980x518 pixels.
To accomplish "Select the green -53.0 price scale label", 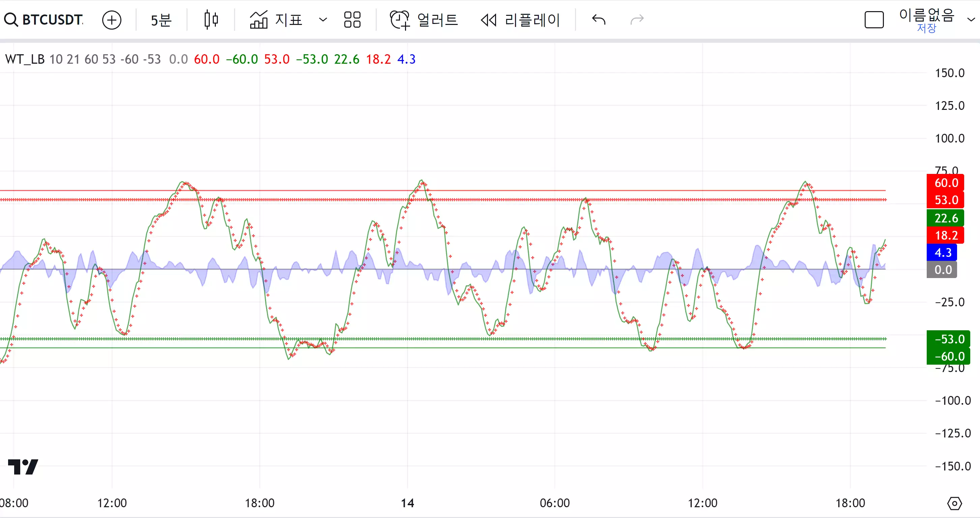I will tap(948, 339).
